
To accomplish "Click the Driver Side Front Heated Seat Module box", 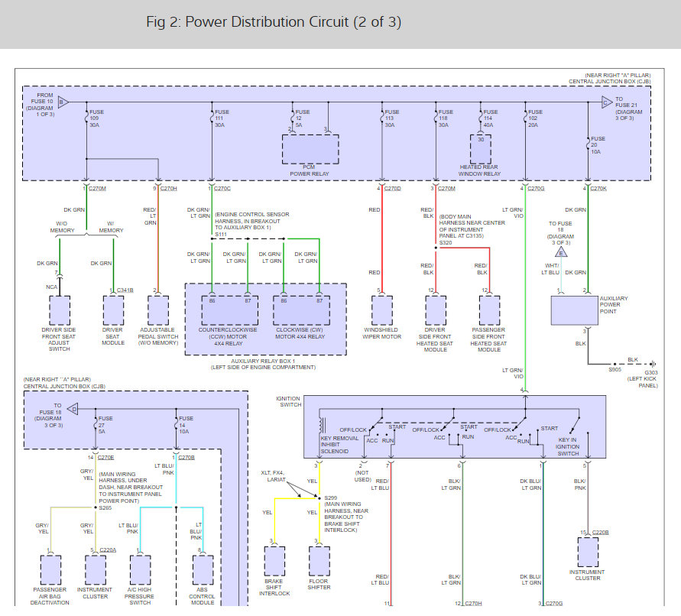I will [x=436, y=310].
